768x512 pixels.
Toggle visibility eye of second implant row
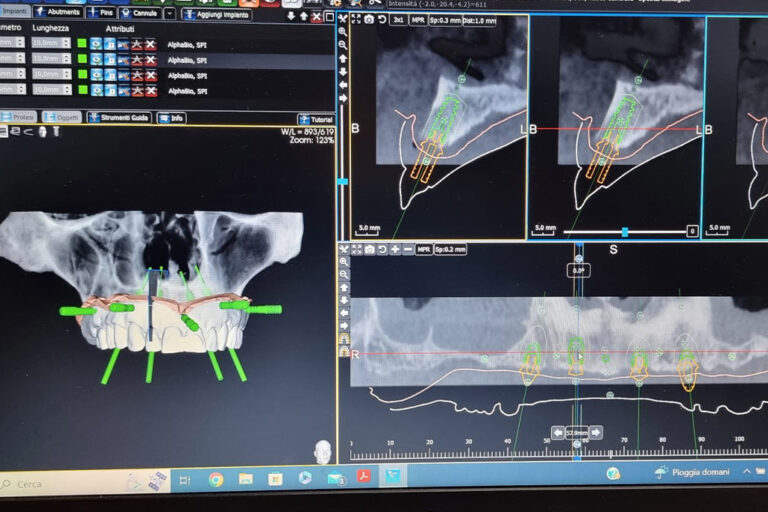(x=96, y=59)
